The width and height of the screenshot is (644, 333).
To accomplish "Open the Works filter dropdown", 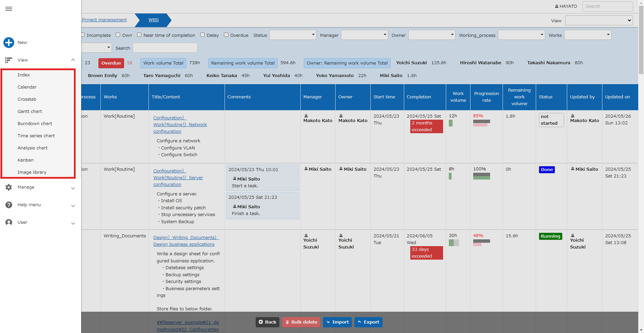I will [x=588, y=35].
